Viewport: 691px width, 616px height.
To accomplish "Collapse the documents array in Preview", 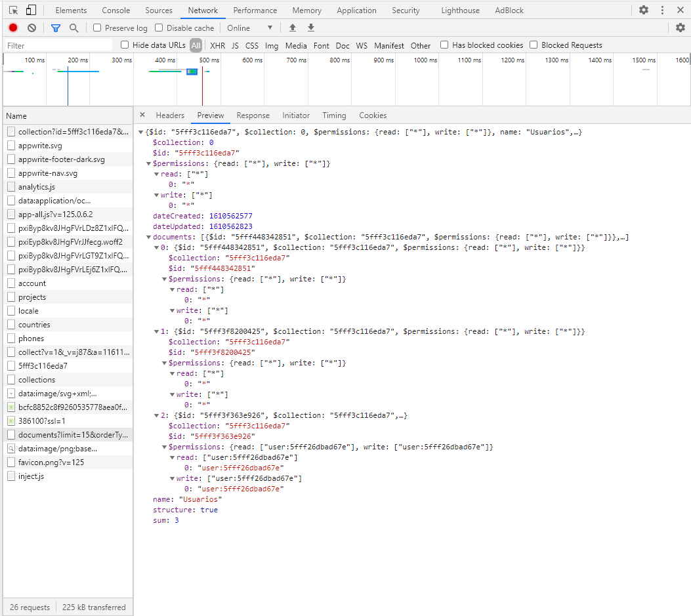I will (x=148, y=236).
